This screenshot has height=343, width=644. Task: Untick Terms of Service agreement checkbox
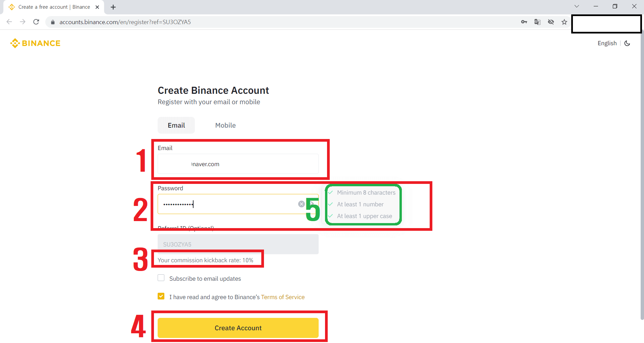[x=161, y=296]
